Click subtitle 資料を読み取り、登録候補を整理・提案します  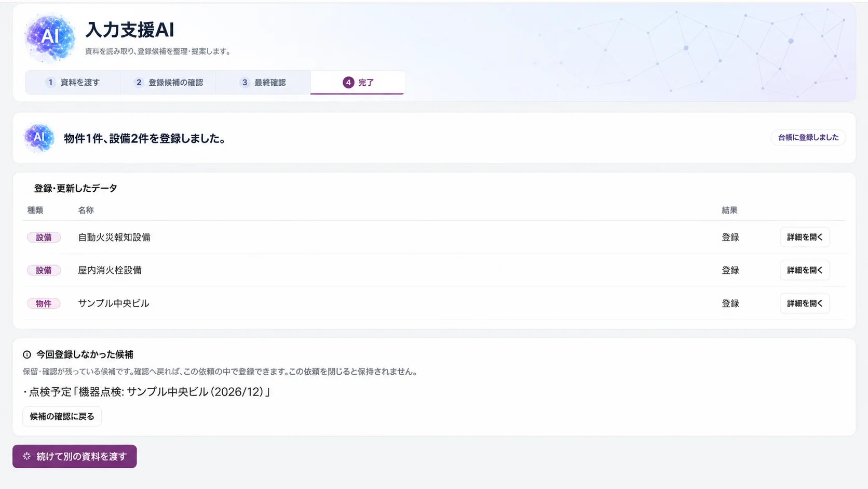[158, 51]
